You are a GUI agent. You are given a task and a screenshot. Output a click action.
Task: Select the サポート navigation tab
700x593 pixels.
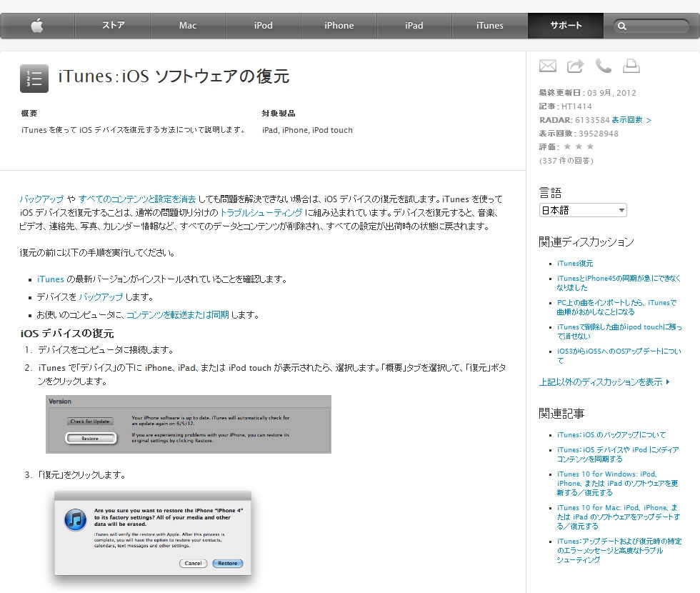566,26
